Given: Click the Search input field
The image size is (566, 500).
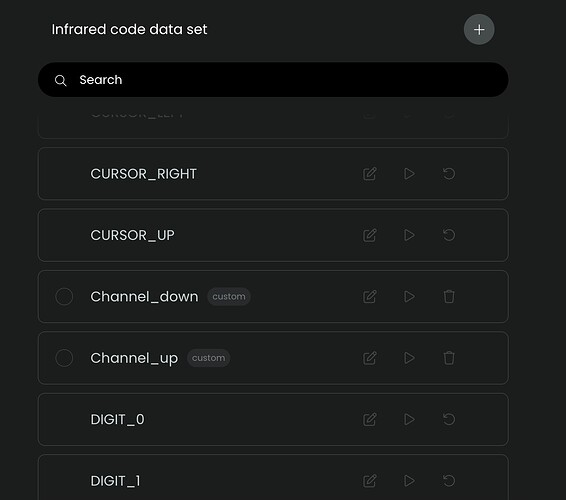Looking at the screenshot, I should [x=273, y=80].
